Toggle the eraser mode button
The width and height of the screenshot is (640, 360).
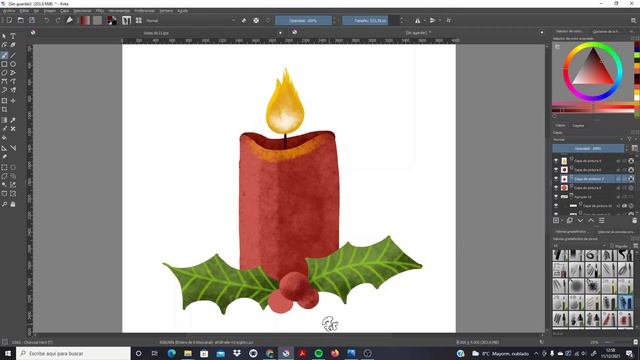(244, 20)
